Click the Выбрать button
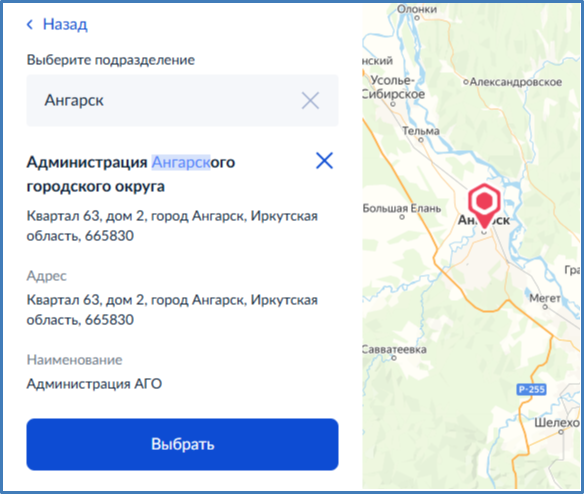The height and width of the screenshot is (494, 584). (182, 444)
